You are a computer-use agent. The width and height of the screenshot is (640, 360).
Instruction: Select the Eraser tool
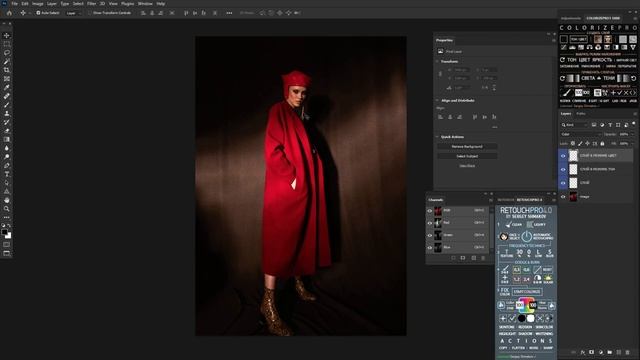(7, 131)
